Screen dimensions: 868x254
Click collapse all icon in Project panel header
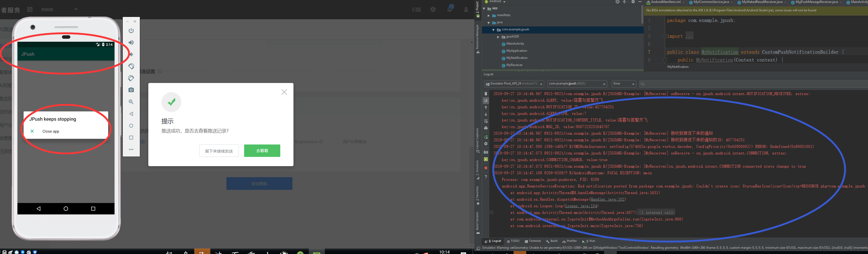624,2
